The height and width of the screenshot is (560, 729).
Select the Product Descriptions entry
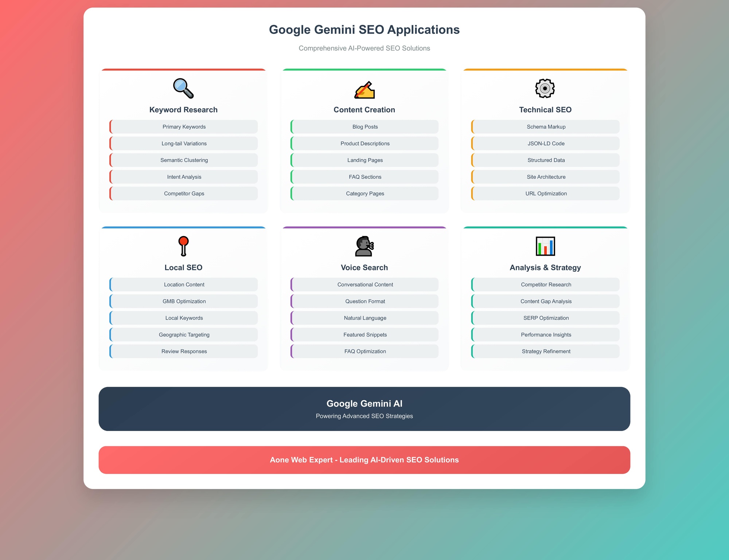[364, 144]
